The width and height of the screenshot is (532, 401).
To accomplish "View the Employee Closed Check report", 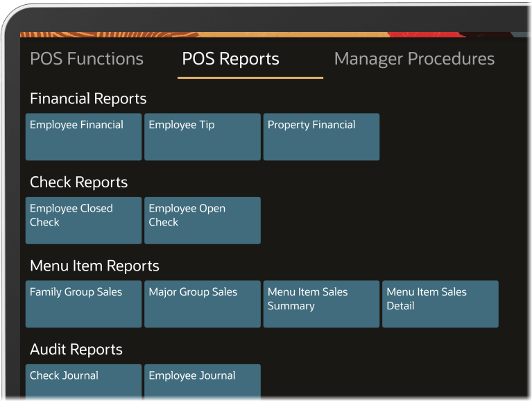I will pos(83,220).
